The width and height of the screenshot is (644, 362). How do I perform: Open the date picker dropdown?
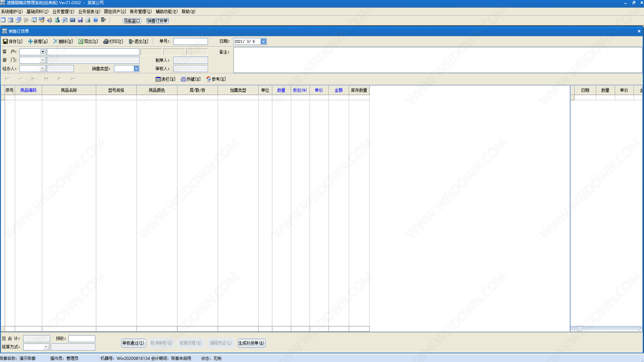pos(263,41)
